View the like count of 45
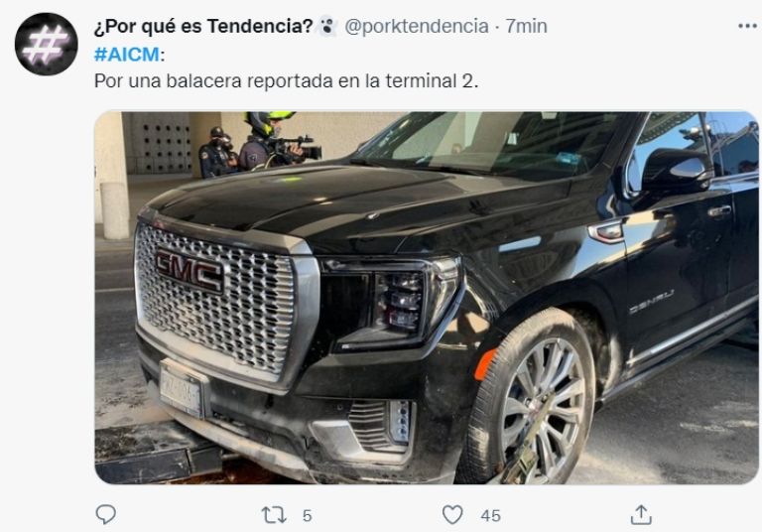The width and height of the screenshot is (762, 532). pyautogui.click(x=490, y=515)
